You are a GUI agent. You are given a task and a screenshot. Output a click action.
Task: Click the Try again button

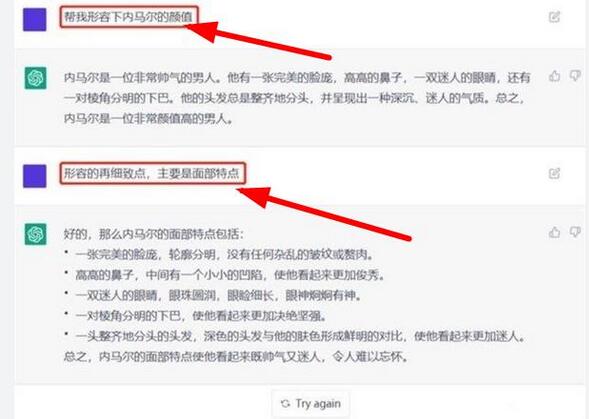click(x=311, y=404)
